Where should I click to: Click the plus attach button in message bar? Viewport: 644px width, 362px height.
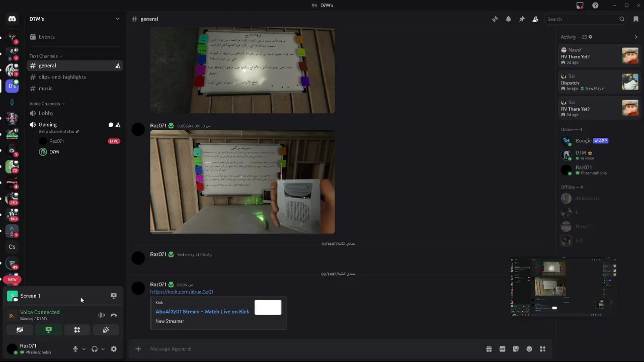(138, 349)
